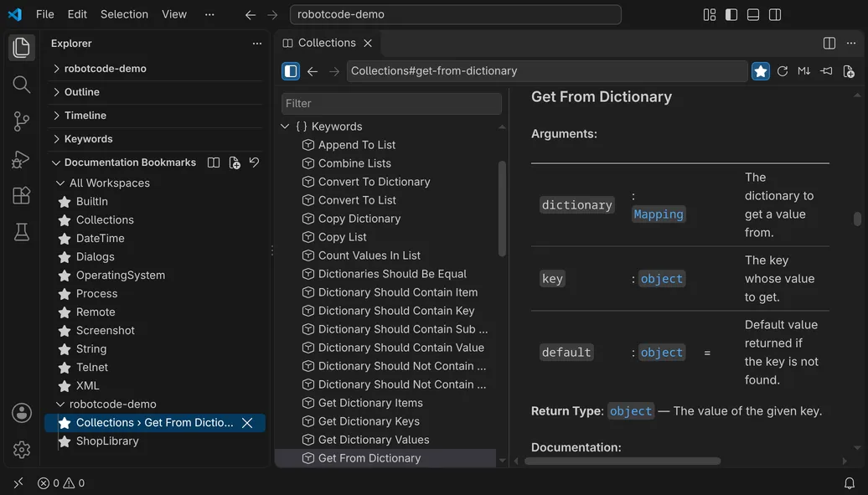The height and width of the screenshot is (495, 868).
Task: Open the ShopLibrary bookmark
Action: [107, 441]
